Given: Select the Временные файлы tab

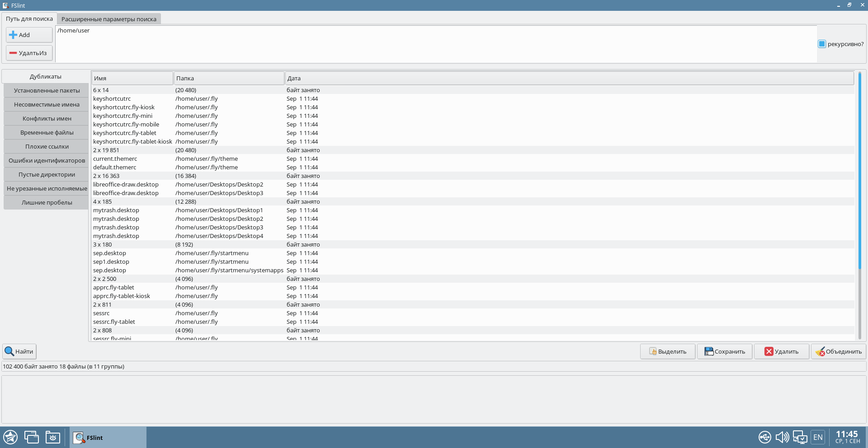Looking at the screenshot, I should pos(47,132).
